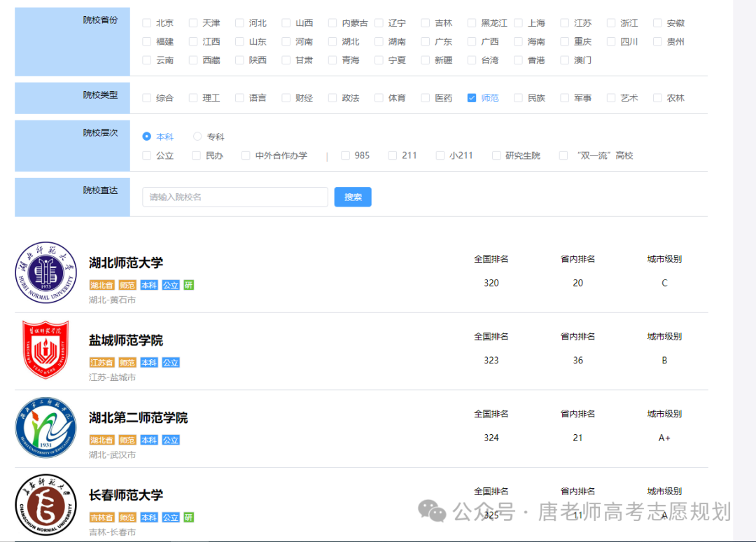Enable the 中外合作办学 checkbox
Screen dimensions: 756x542
[x=246, y=155]
